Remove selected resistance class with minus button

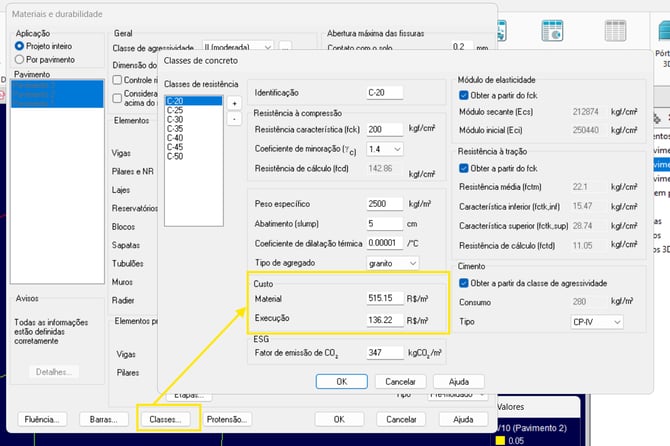(234, 118)
